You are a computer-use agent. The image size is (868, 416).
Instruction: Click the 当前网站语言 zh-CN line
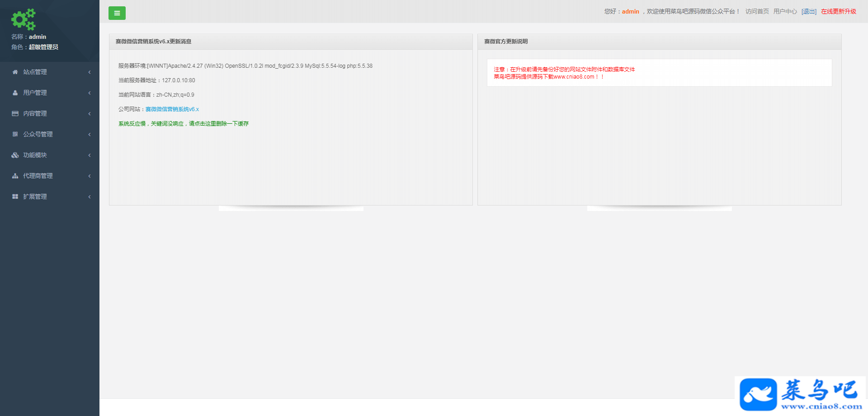(x=156, y=95)
